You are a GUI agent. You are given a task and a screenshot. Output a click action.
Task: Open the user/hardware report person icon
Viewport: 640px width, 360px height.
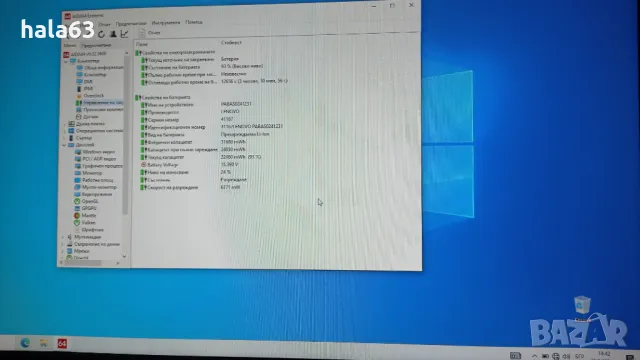pyautogui.click(x=113, y=34)
